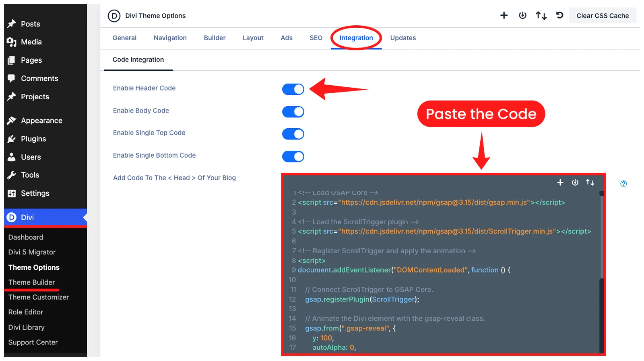Click the import/export arrows in the top header
The width and height of the screenshot is (644, 361).
pos(541,16)
